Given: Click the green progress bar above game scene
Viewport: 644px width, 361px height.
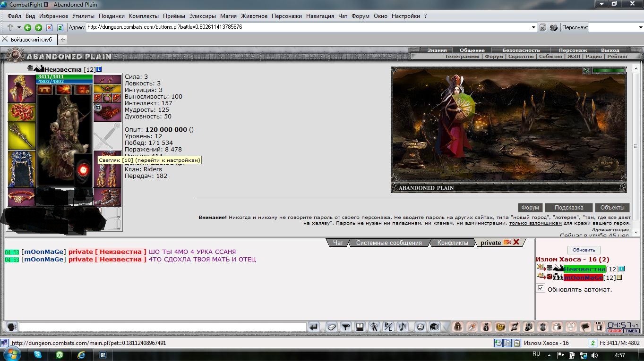Looking at the screenshot, I should [609, 70].
